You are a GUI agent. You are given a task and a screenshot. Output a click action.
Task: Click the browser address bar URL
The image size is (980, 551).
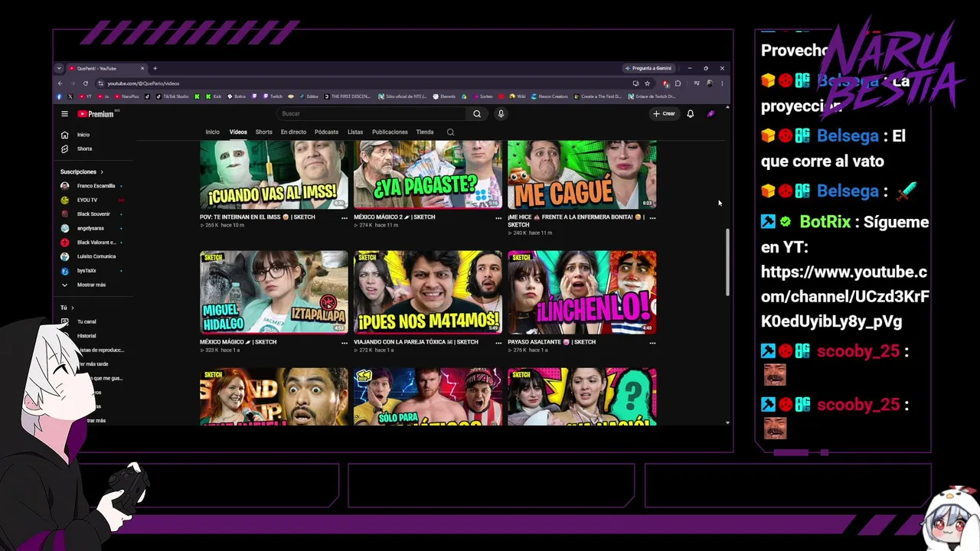pyautogui.click(x=143, y=83)
